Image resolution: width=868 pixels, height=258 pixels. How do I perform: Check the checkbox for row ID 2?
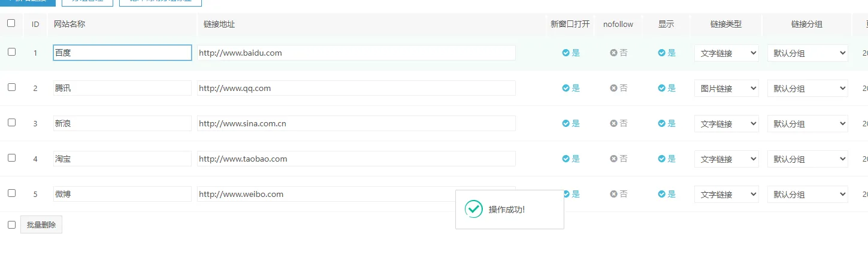pos(11,87)
